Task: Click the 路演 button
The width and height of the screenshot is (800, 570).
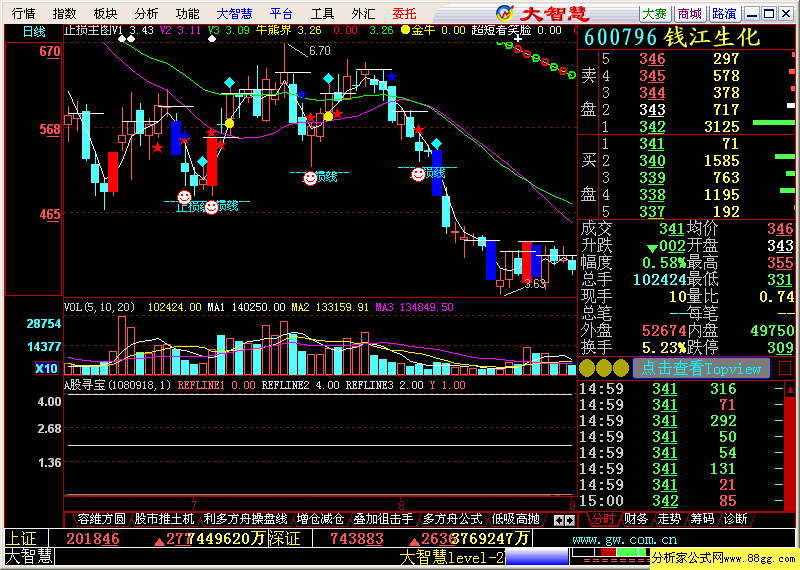Action: pyautogui.click(x=724, y=13)
